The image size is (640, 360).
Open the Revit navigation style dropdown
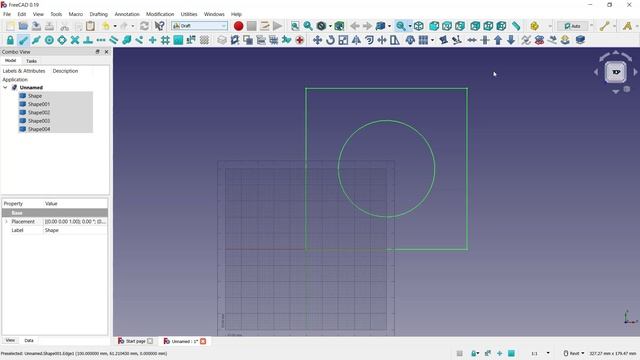[574, 353]
